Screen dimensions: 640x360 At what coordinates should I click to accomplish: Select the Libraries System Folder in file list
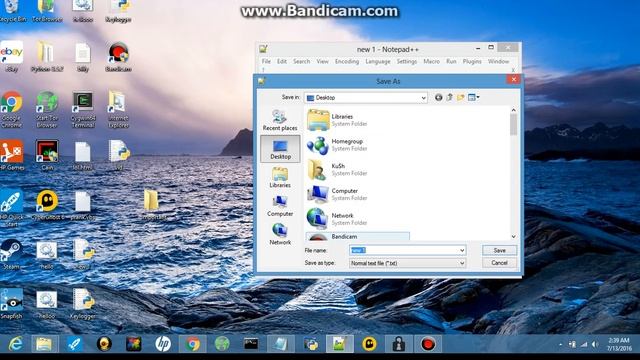pyautogui.click(x=338, y=120)
